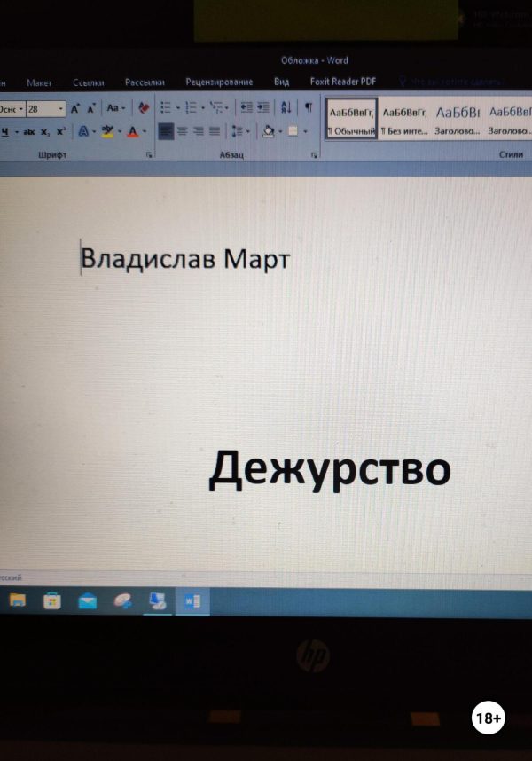Toggle subscript x₂ formatting
Image resolution: width=532 pixels, height=761 pixels.
[x=45, y=131]
